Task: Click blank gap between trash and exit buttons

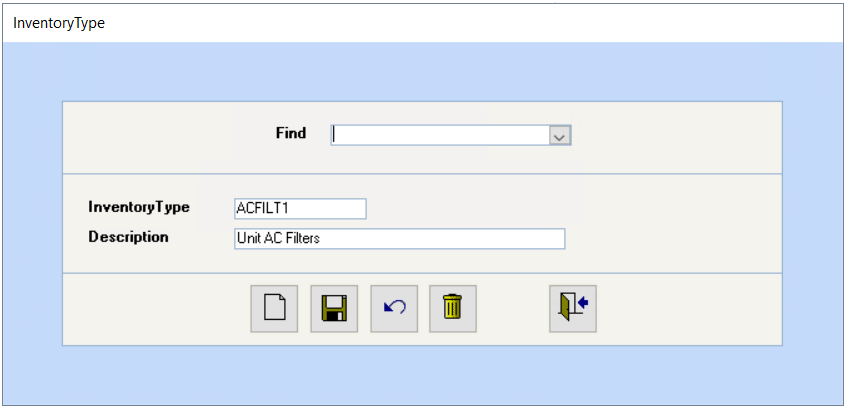Action: tap(513, 309)
